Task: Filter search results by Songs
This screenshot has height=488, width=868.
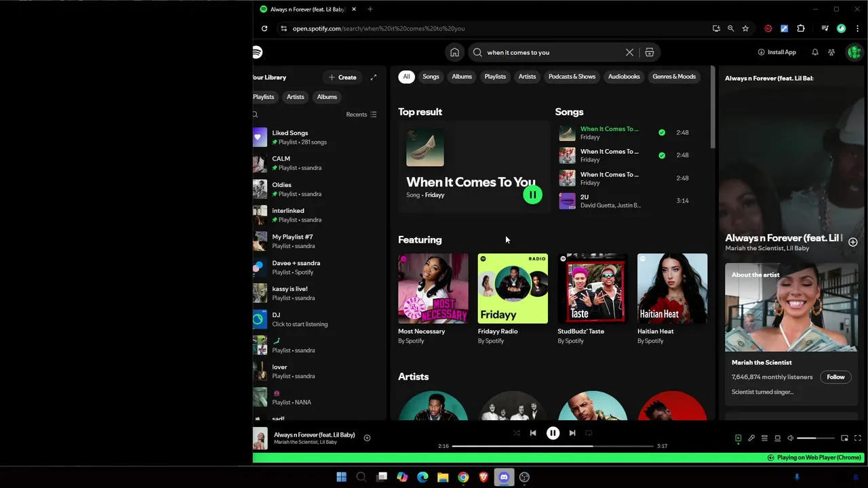Action: (x=431, y=77)
